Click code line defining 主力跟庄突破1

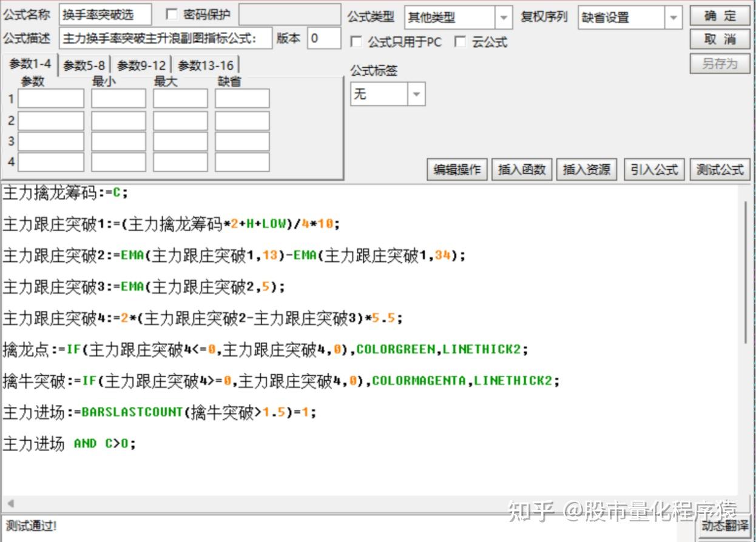tap(172, 224)
